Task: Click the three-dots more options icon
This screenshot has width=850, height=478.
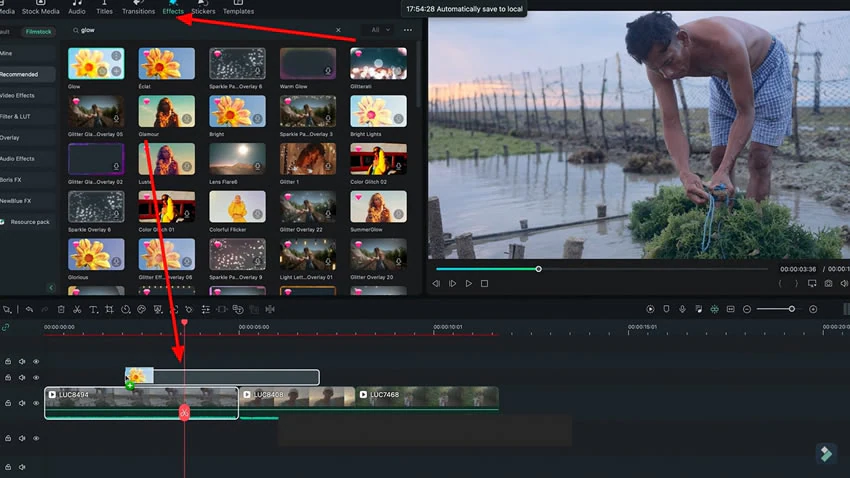Action: coord(408,30)
